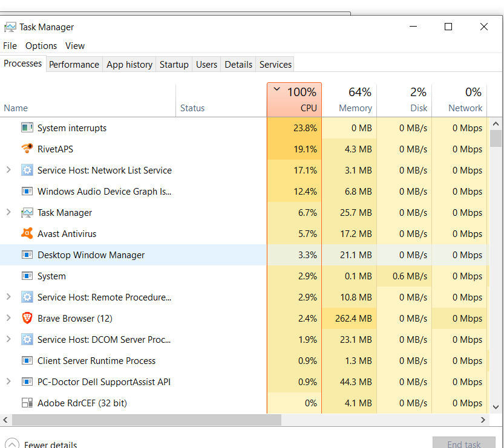Click the Desktop Window Manager icon
Image resolution: width=504 pixels, height=448 pixels.
tap(27, 255)
